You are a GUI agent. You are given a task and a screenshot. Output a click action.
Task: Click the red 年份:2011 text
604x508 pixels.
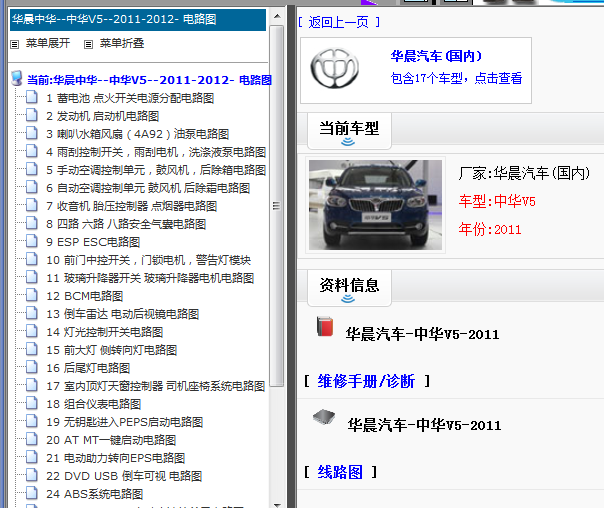point(490,230)
